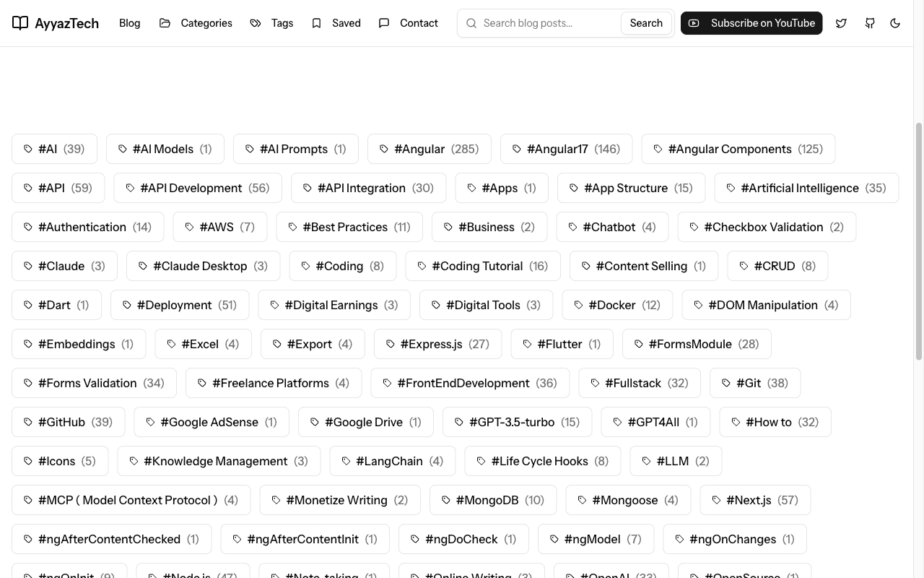924x578 pixels.
Task: Select the #FrontEndDevelopment tag
Action: [470, 383]
